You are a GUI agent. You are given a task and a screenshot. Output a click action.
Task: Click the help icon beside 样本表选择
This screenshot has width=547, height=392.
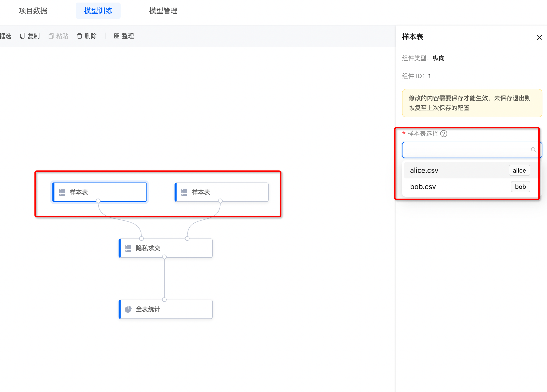click(x=444, y=134)
